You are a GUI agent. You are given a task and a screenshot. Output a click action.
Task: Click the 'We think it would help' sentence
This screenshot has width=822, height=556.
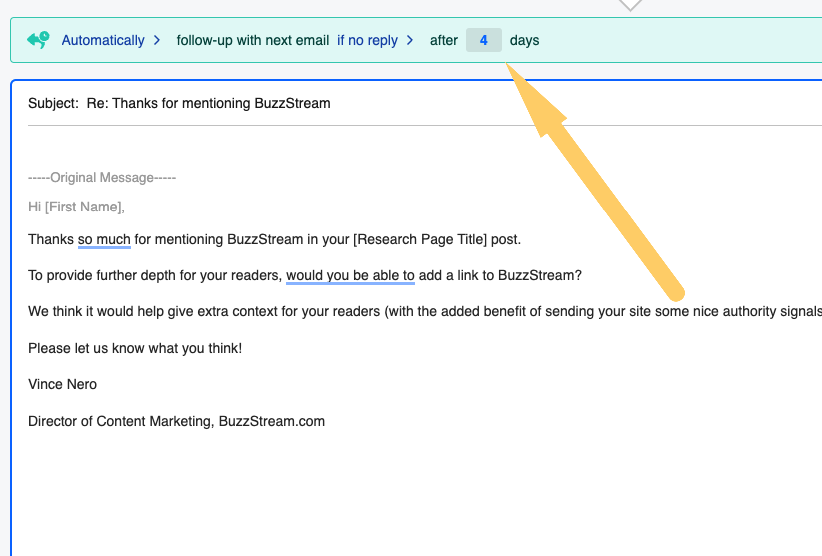tap(300, 312)
